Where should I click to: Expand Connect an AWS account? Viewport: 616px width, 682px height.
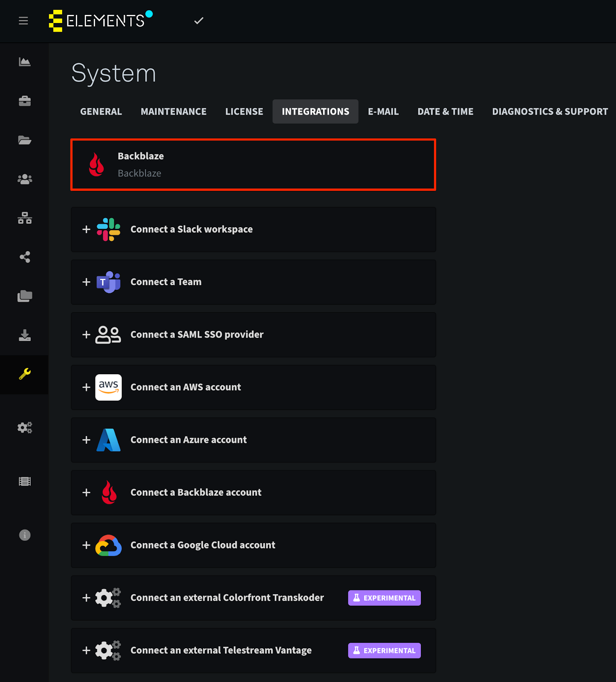point(253,387)
